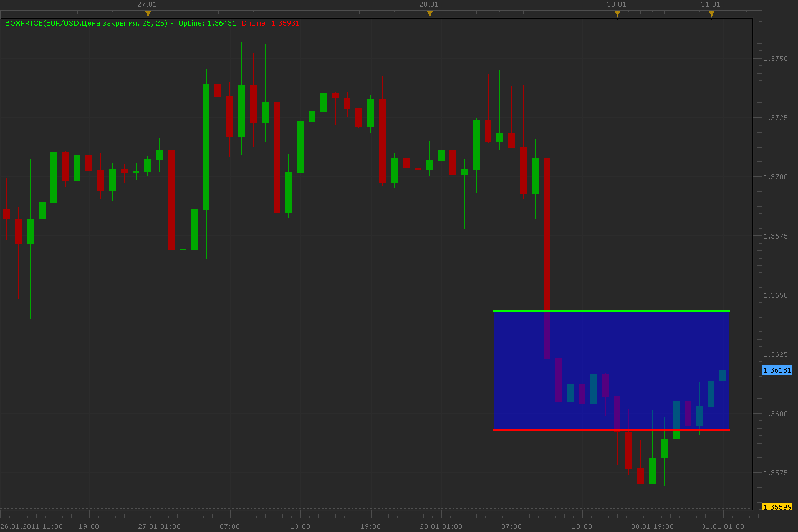
Task: Click the 26.01.2011 11:00 time axis label
Action: [x=31, y=526]
